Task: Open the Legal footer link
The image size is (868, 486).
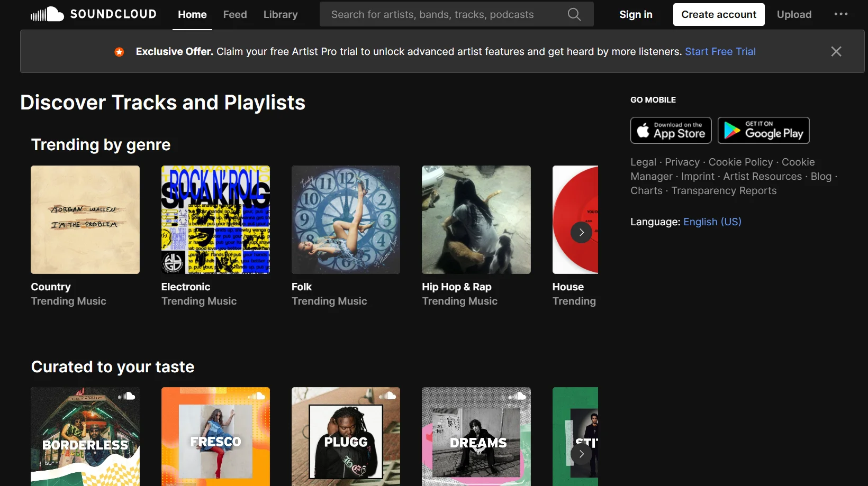Action: click(x=643, y=162)
